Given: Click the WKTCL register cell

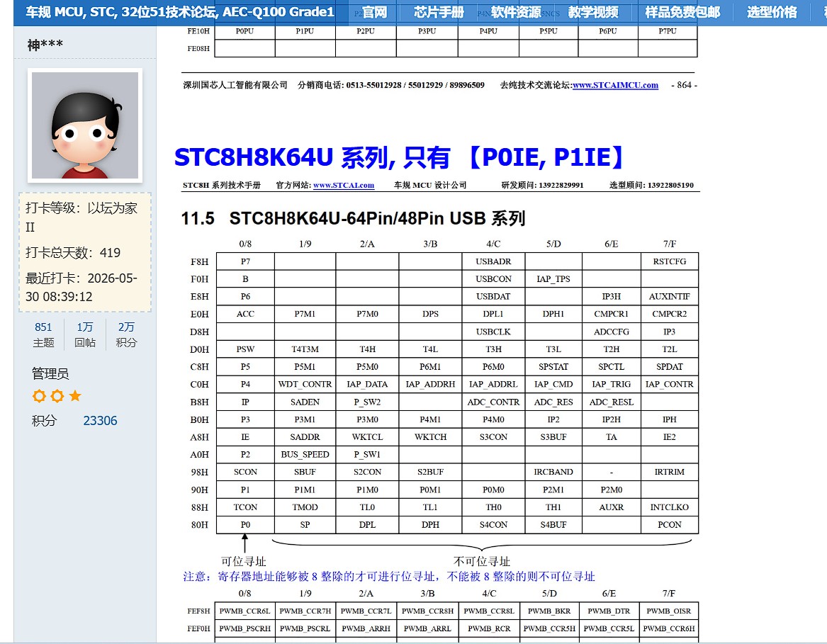Looking at the screenshot, I should coord(367,436).
